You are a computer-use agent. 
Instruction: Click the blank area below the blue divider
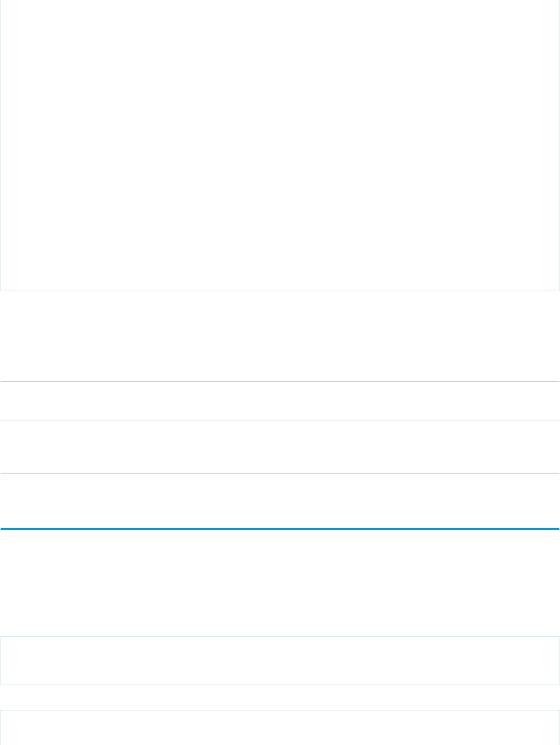280,583
